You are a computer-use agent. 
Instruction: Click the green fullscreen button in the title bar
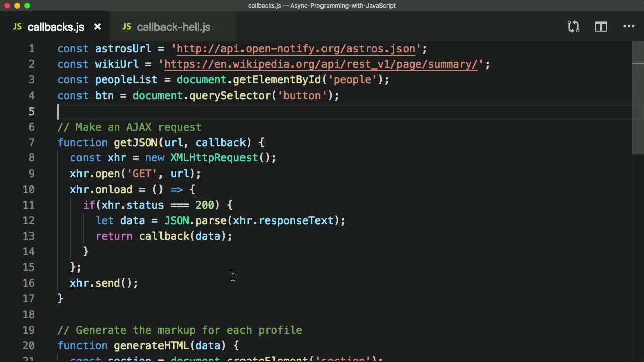28,6
